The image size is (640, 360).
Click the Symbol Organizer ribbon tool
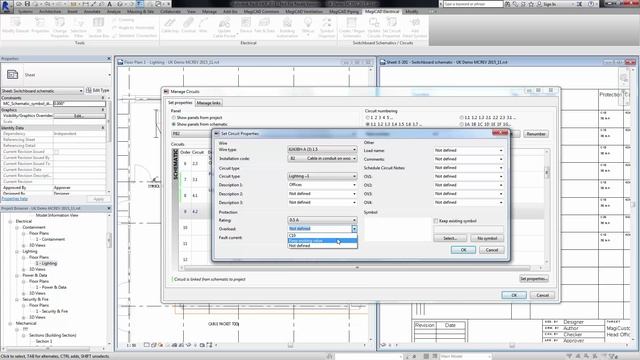[327, 27]
